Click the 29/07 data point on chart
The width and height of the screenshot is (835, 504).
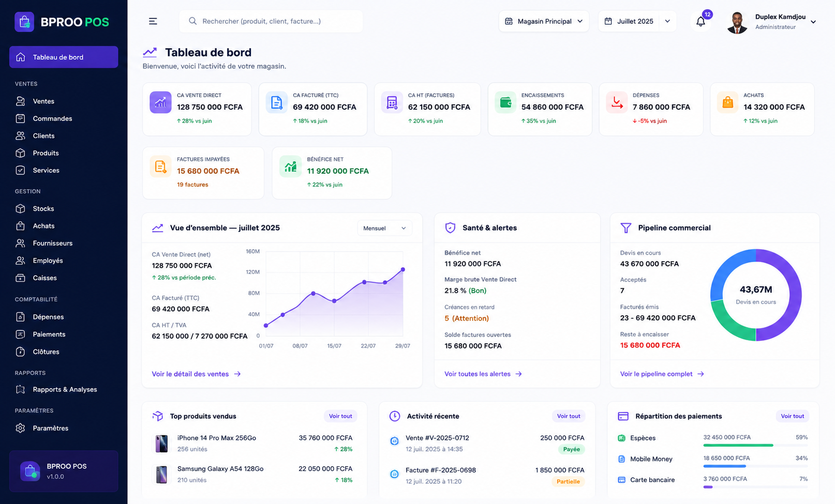[403, 269]
